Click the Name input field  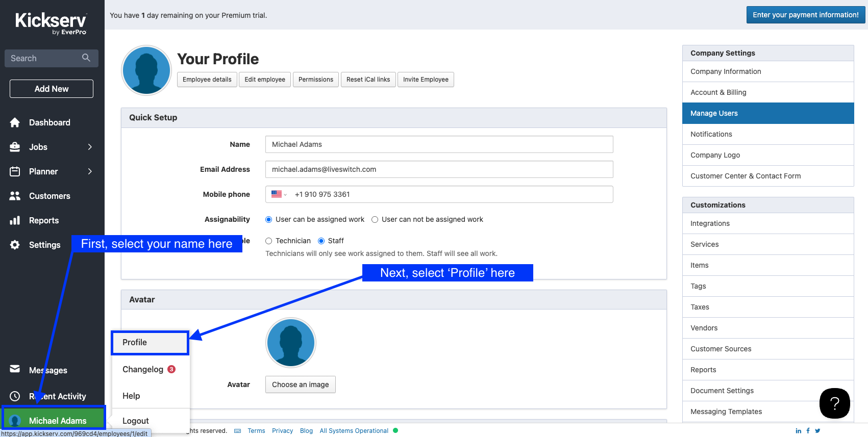tap(439, 144)
